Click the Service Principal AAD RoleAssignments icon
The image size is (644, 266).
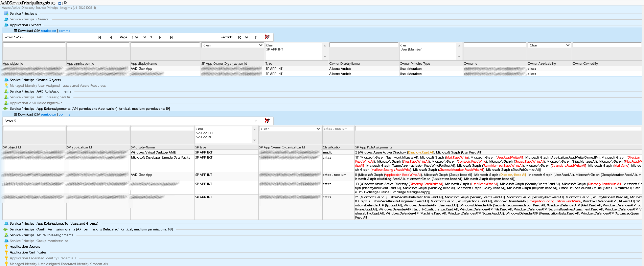click(6, 91)
